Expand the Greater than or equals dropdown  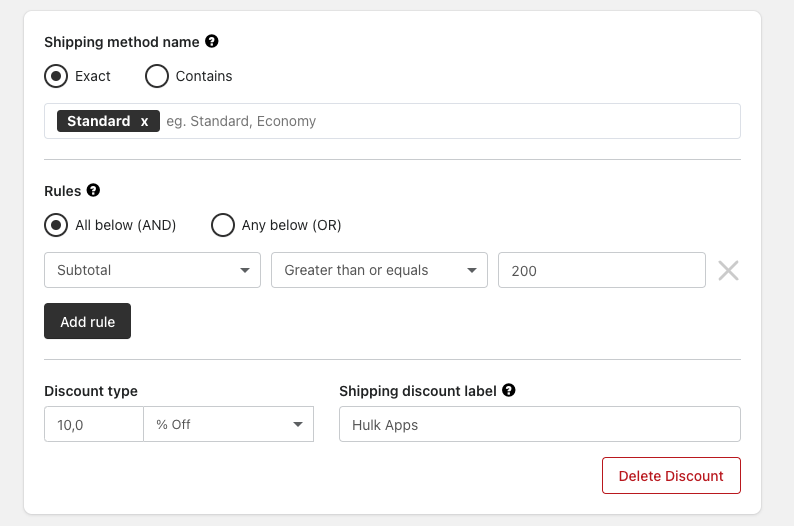coord(379,270)
